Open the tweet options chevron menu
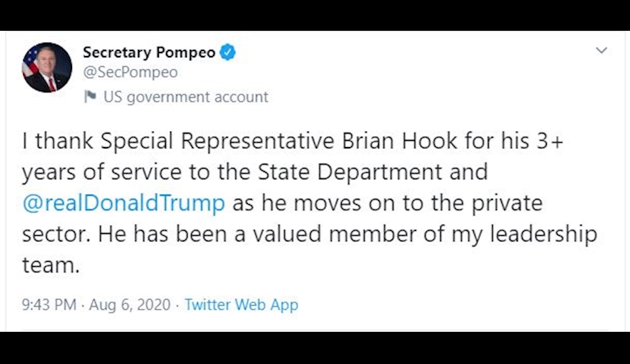This screenshot has height=364, width=630. coord(601,50)
